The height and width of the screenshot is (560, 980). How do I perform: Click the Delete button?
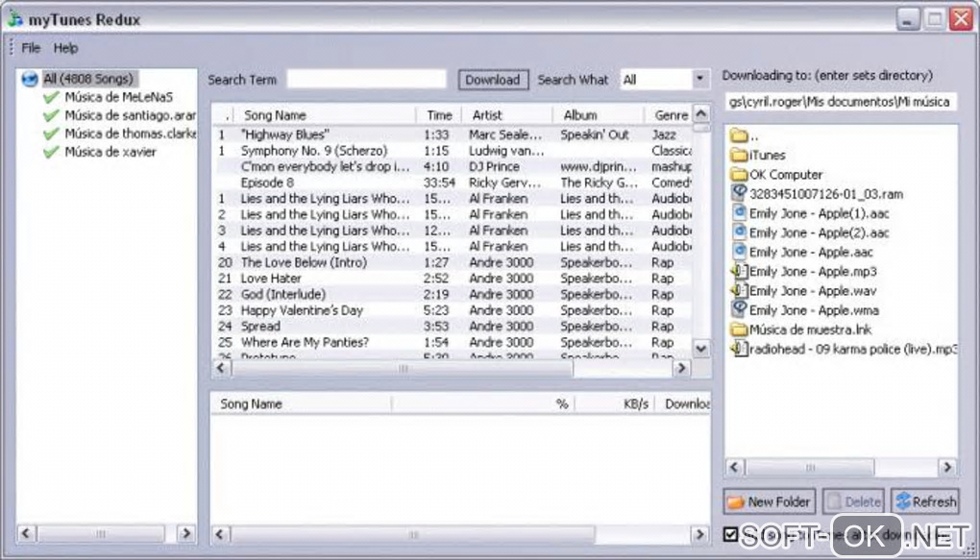click(853, 501)
